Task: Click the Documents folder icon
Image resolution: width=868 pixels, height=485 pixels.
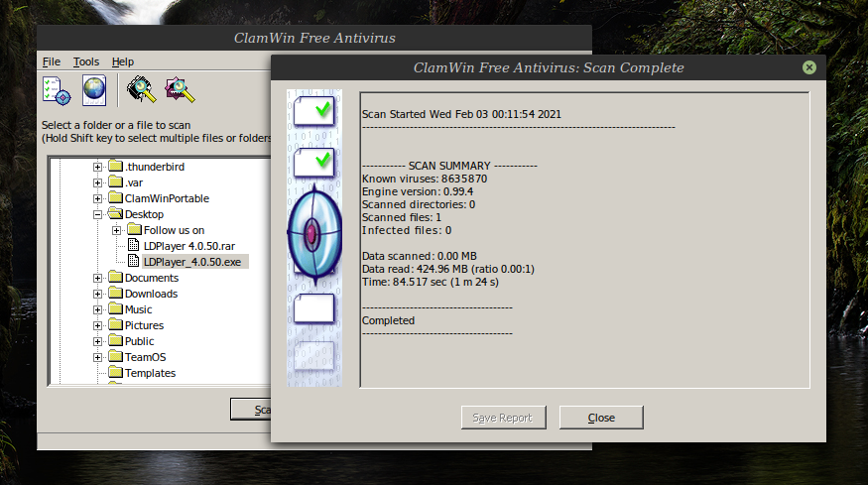Action: click(116, 278)
